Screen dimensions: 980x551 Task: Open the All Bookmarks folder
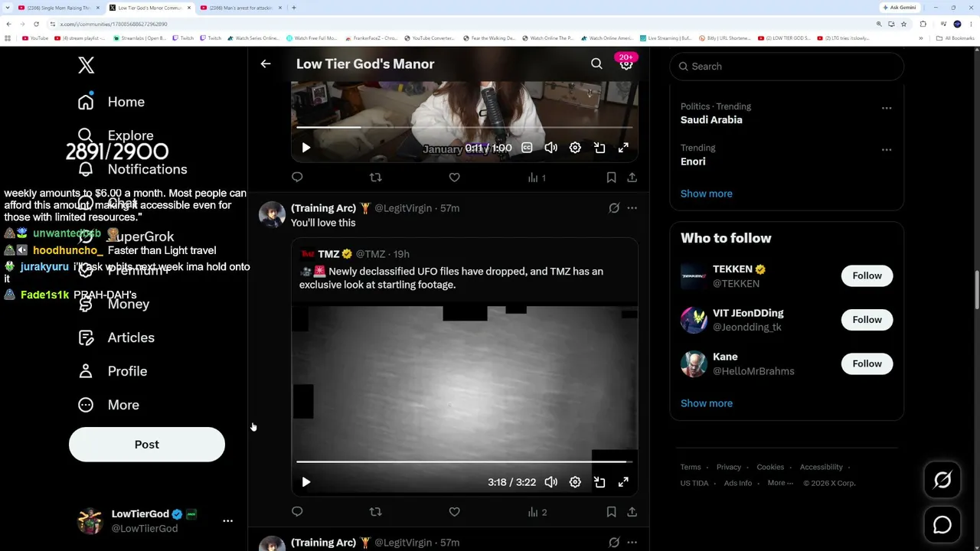(x=955, y=38)
